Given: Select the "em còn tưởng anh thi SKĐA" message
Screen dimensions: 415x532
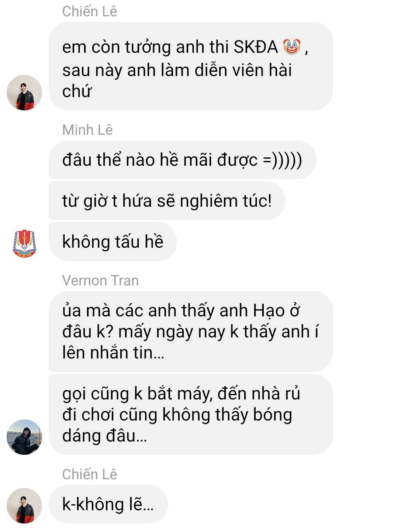Looking at the screenshot, I should click(191, 66).
